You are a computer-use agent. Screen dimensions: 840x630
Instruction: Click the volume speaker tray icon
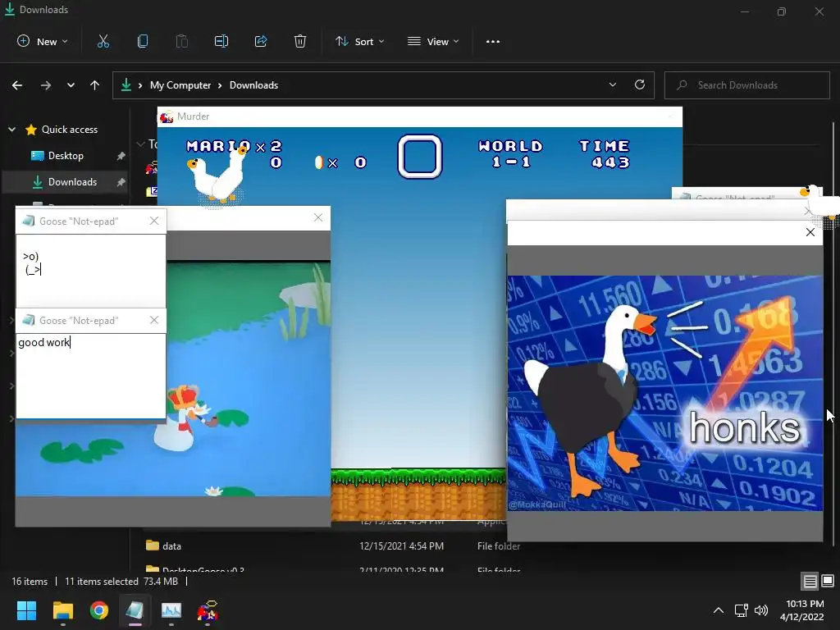[x=760, y=610]
